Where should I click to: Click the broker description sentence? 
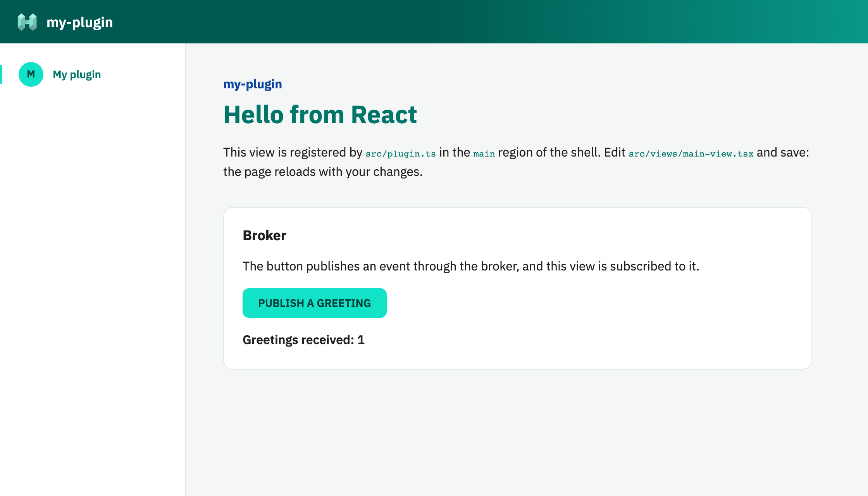click(x=471, y=266)
